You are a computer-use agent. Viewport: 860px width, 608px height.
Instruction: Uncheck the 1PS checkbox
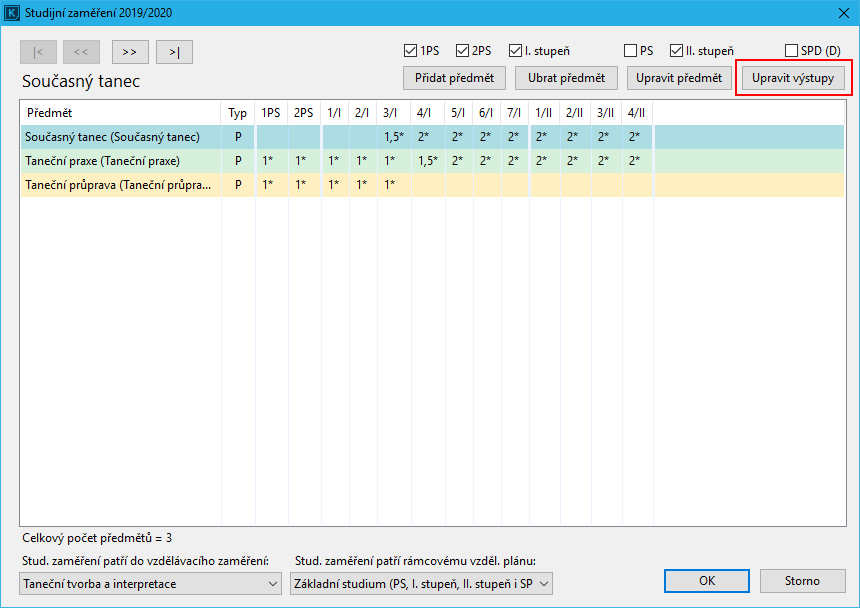410,50
